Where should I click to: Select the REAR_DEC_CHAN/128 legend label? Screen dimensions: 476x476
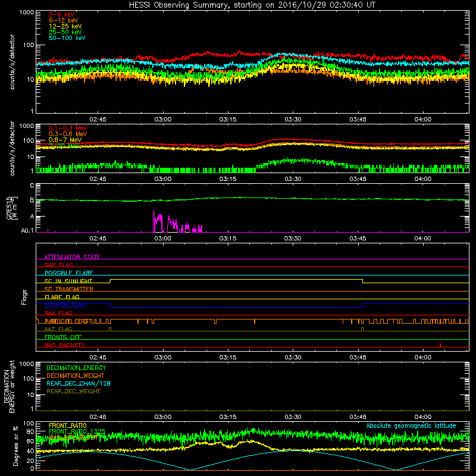[79, 383]
